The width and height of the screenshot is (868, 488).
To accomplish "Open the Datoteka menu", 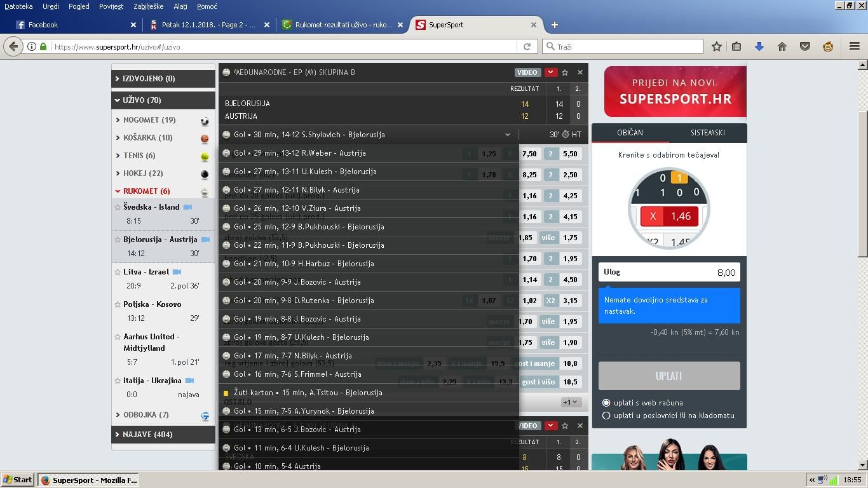I will [18, 6].
